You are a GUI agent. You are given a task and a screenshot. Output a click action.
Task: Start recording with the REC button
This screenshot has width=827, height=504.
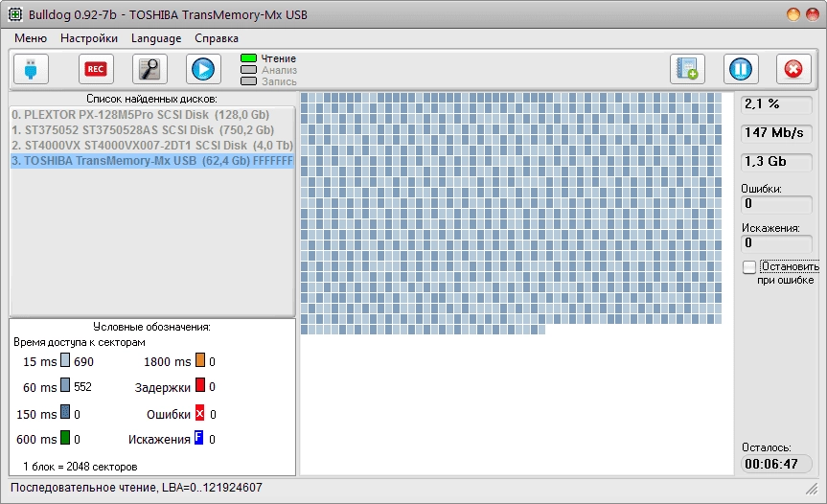point(96,69)
